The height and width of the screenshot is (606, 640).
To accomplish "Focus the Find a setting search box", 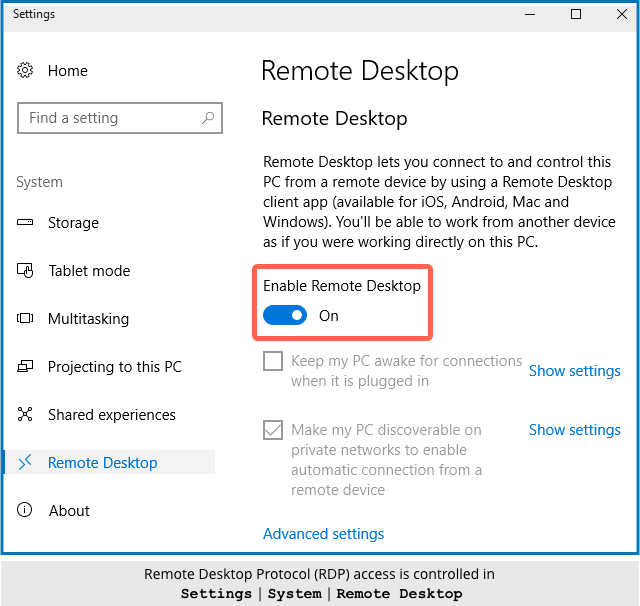I will pos(108,118).
